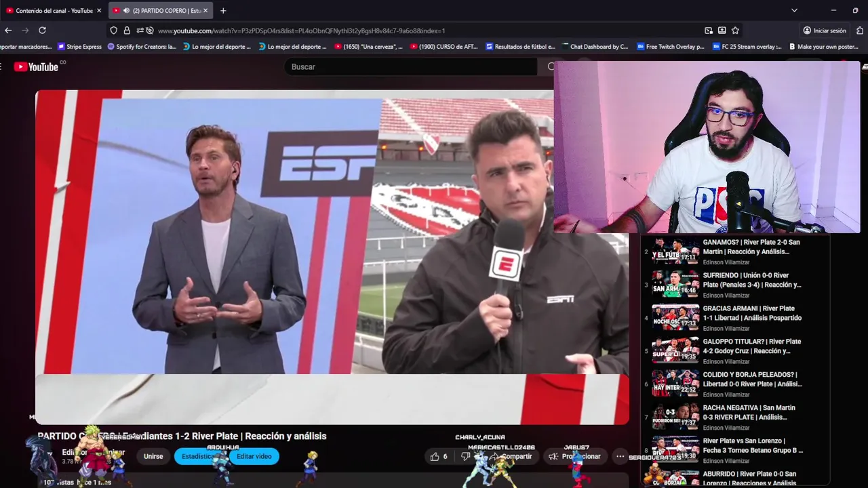Viewport: 868px width, 488px height.
Task: Open 'Make your own poster' bookmark
Action: [x=823, y=47]
